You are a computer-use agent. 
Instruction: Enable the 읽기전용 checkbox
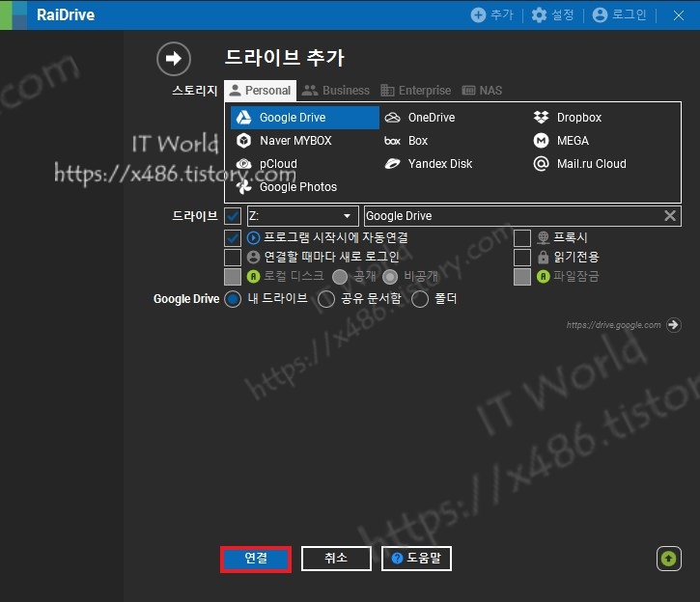pyautogui.click(x=522, y=258)
